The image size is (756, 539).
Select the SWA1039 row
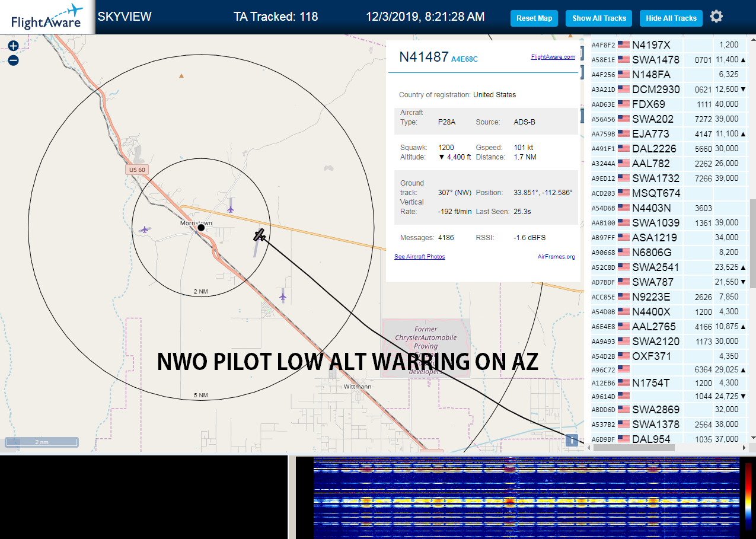pos(668,222)
